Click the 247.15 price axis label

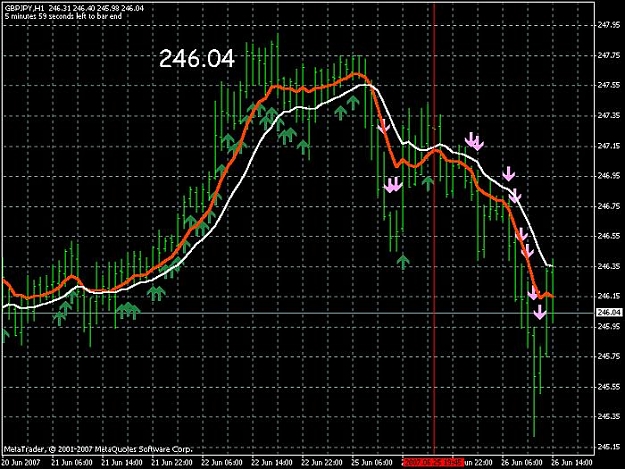609,146
